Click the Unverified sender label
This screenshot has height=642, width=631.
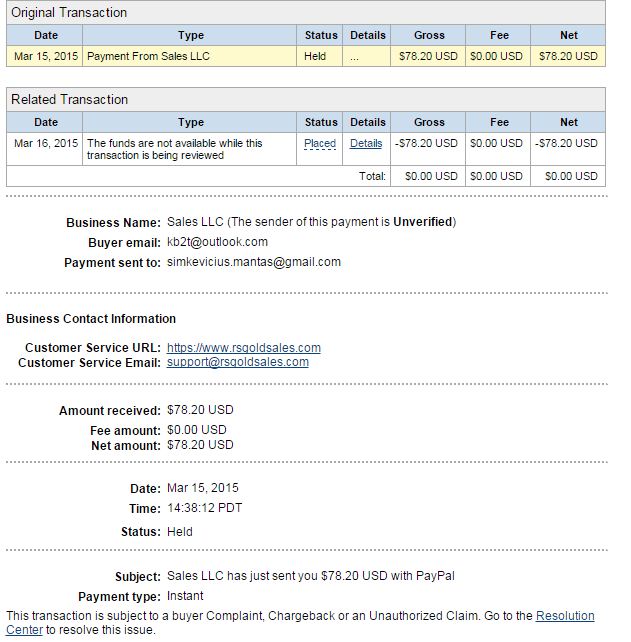pos(422,222)
